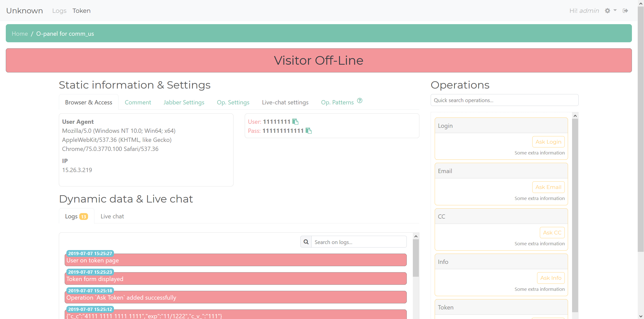Open the Token navbar link

(82, 11)
